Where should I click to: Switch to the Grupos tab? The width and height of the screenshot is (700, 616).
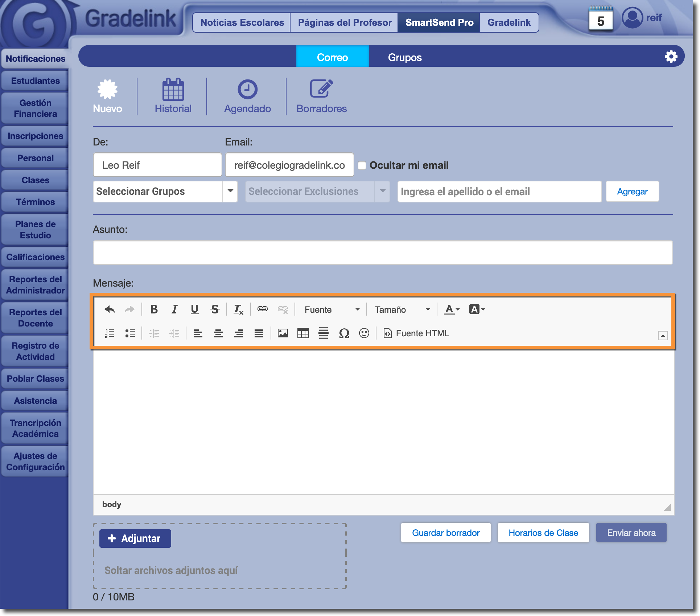coord(405,57)
